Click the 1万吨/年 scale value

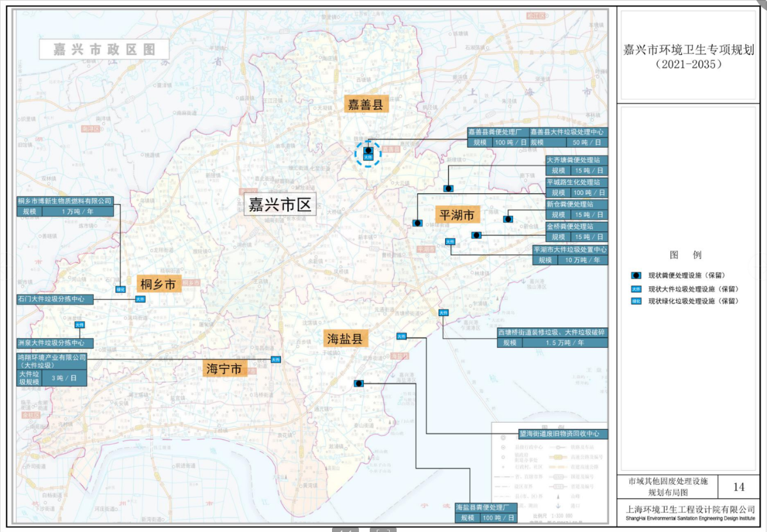(x=77, y=212)
